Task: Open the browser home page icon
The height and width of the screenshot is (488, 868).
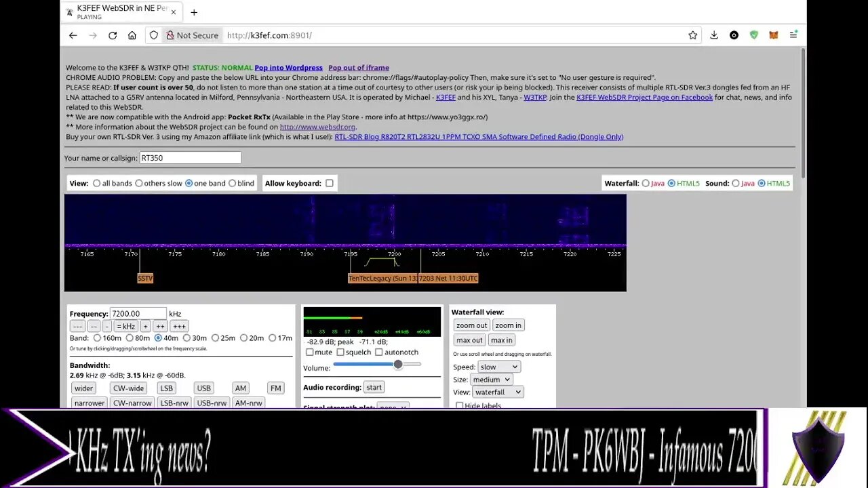Action: 132,35
